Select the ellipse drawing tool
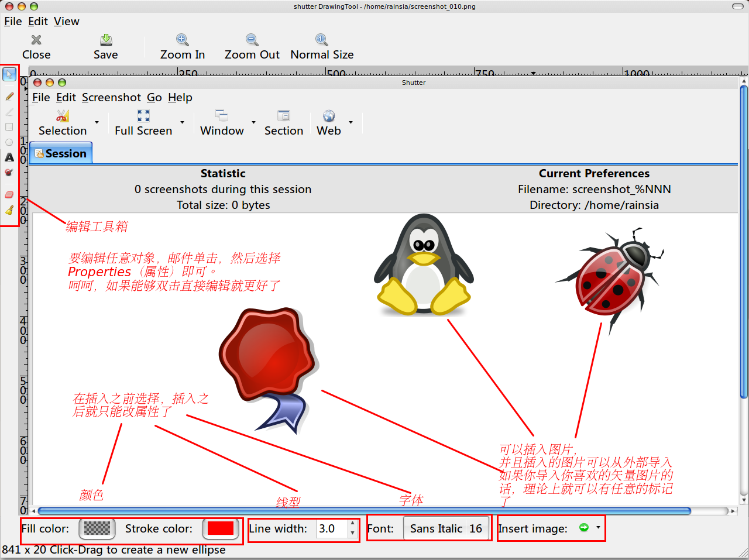Screen dimensions: 749x560 click(x=9, y=142)
